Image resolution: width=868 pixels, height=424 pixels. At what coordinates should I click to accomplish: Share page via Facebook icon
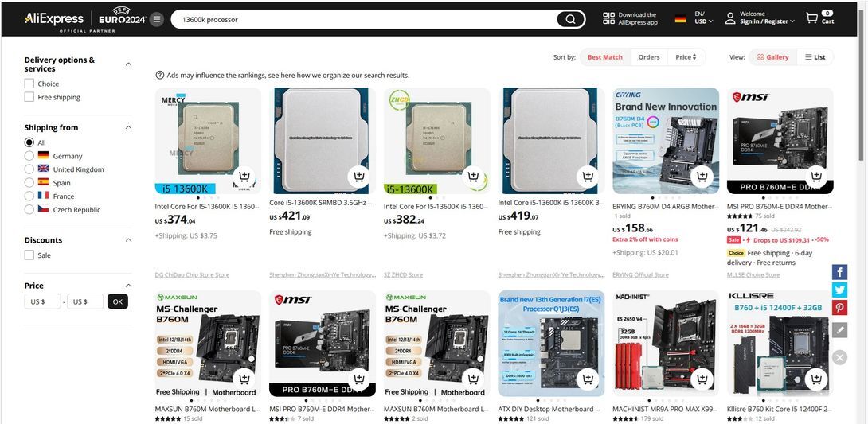[x=839, y=272]
